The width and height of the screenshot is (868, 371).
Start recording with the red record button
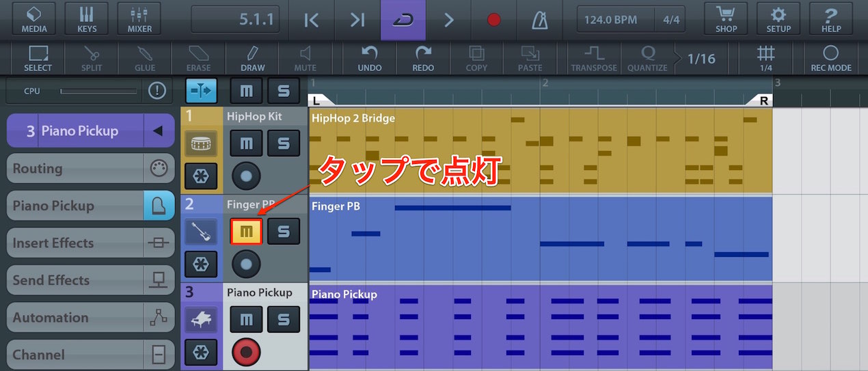click(494, 20)
